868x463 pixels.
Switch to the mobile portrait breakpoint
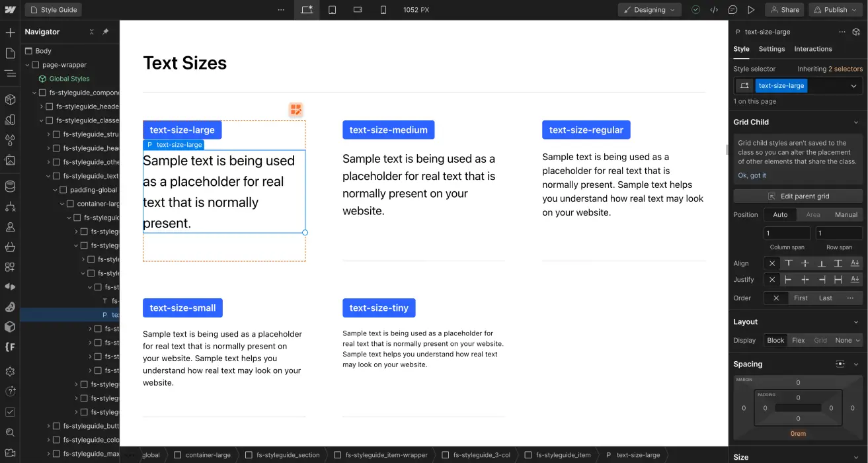[383, 9]
